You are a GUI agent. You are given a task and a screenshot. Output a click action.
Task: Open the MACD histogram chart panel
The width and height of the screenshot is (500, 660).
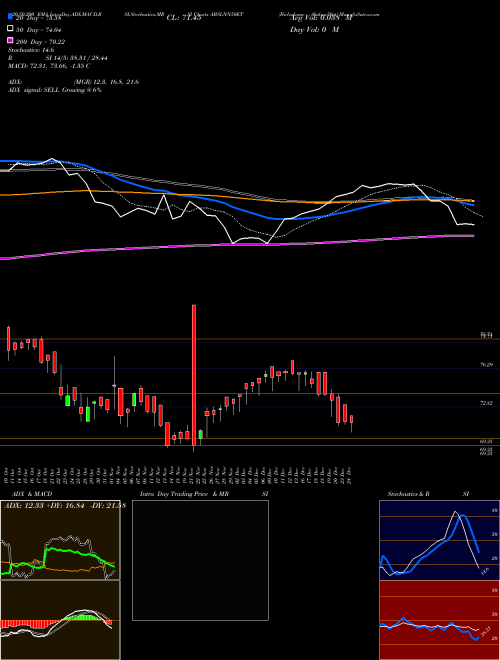pyautogui.click(x=60, y=620)
